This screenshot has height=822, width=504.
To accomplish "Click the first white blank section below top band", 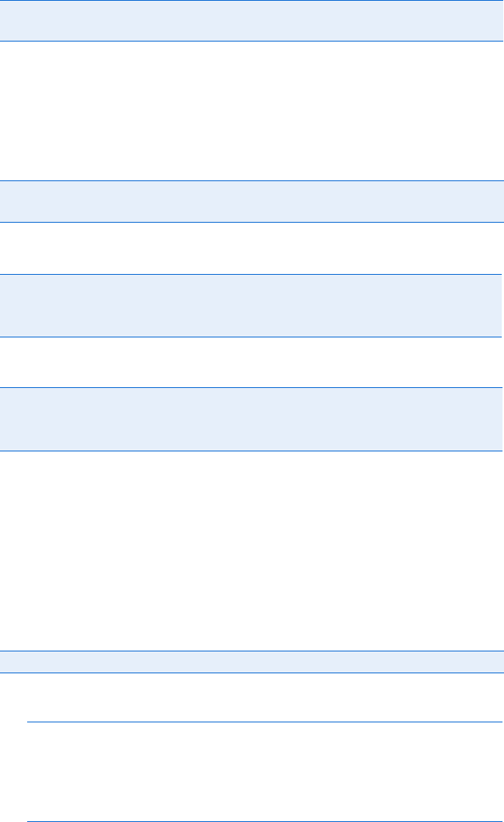I will (x=251, y=110).
